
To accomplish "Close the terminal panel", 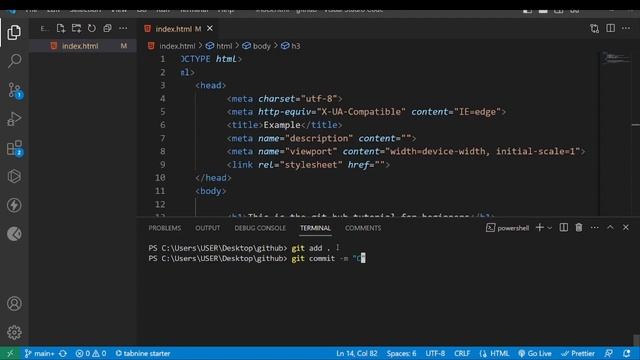I will pyautogui.click(x=626, y=227).
